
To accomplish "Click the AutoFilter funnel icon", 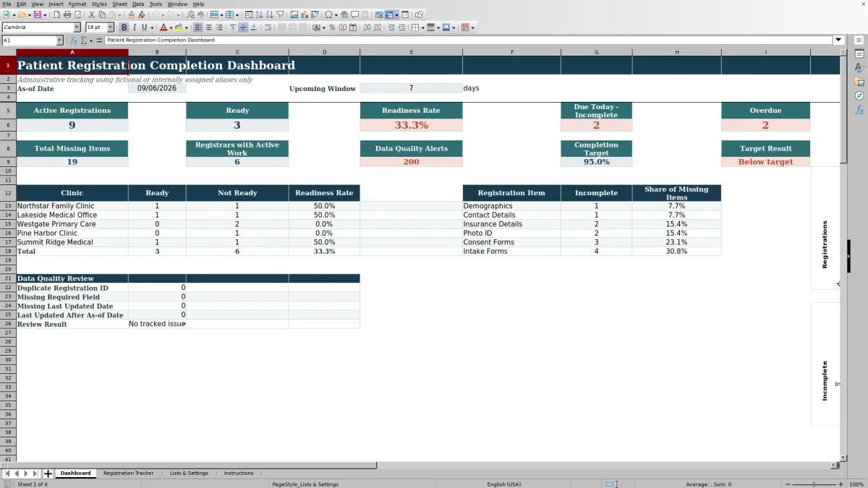I will [280, 14].
